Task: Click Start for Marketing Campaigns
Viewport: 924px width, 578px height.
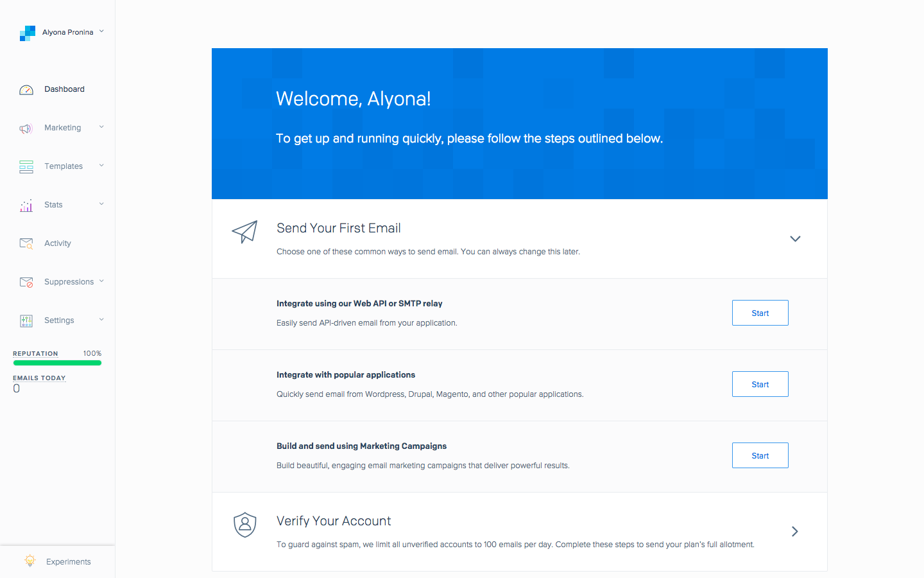Action: 760,455
